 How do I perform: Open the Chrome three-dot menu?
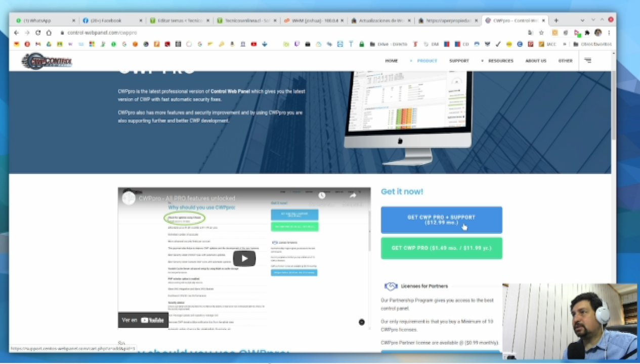pos(609,32)
